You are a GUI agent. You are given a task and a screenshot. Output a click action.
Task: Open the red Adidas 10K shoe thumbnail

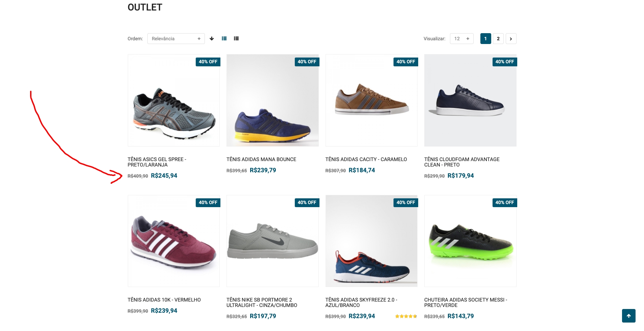click(174, 241)
